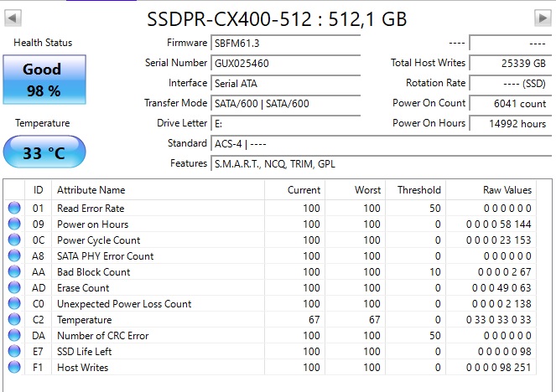The width and height of the screenshot is (556, 392).
Task: Select the status orb for Host Writes
Action: click(x=14, y=367)
